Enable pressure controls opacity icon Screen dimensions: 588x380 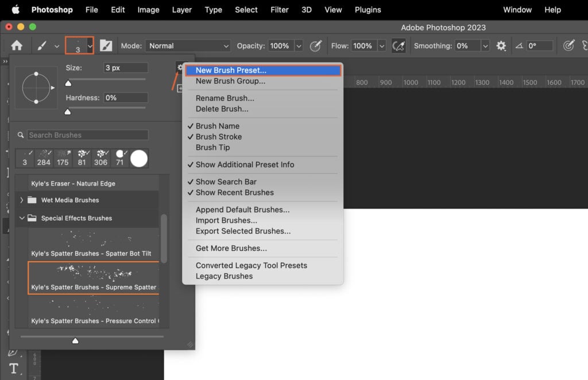315,45
